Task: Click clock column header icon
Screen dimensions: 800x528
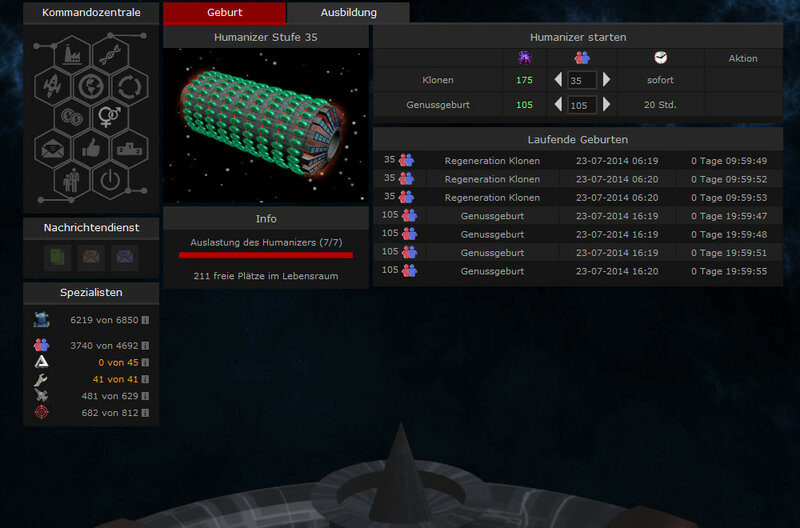Action: [x=660, y=58]
